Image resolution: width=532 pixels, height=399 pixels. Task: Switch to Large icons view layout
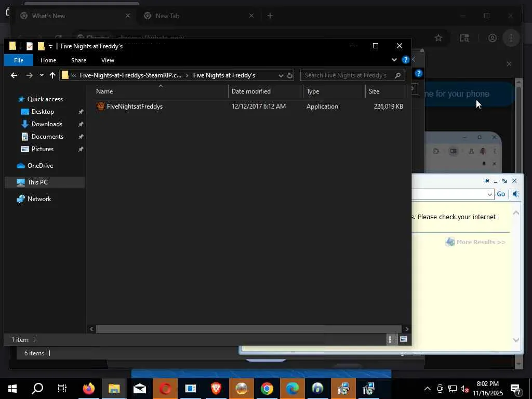[403, 339]
